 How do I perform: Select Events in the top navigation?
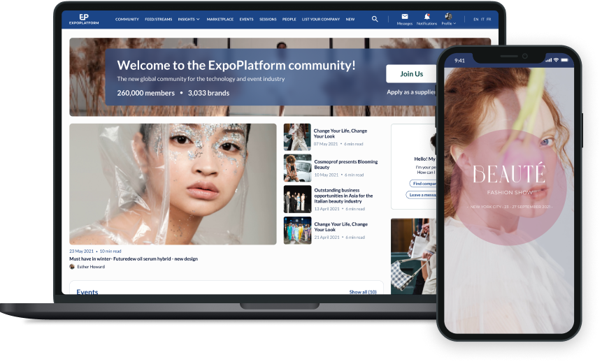[247, 19]
